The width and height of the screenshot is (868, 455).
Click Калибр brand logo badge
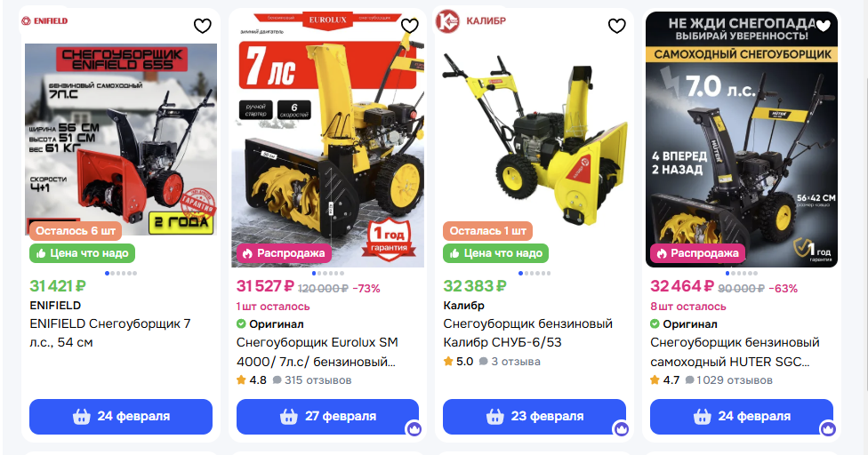point(471,21)
